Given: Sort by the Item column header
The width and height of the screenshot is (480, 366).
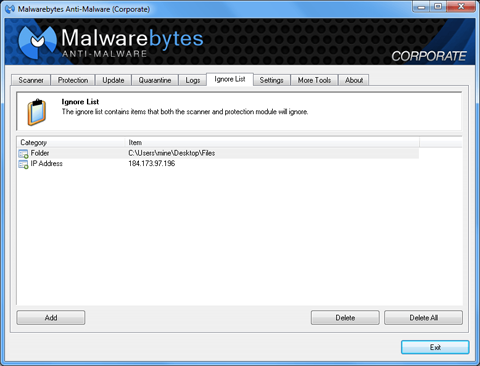Looking at the screenshot, I should coord(273,142).
